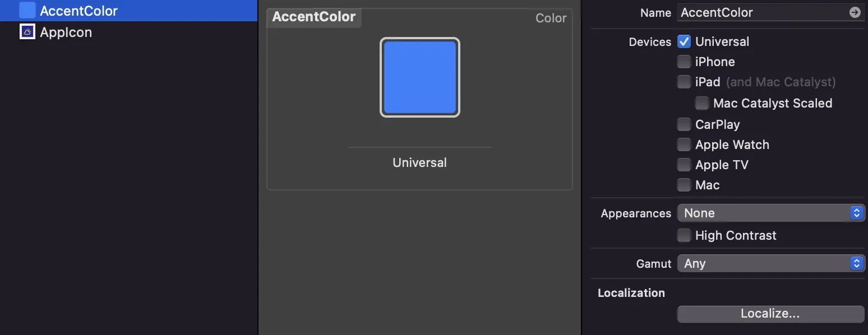Click the AccentColor title in color set header

point(314,17)
